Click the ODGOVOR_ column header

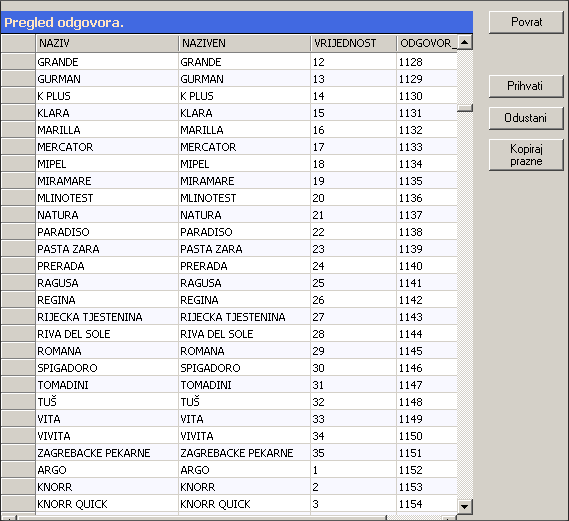click(427, 44)
